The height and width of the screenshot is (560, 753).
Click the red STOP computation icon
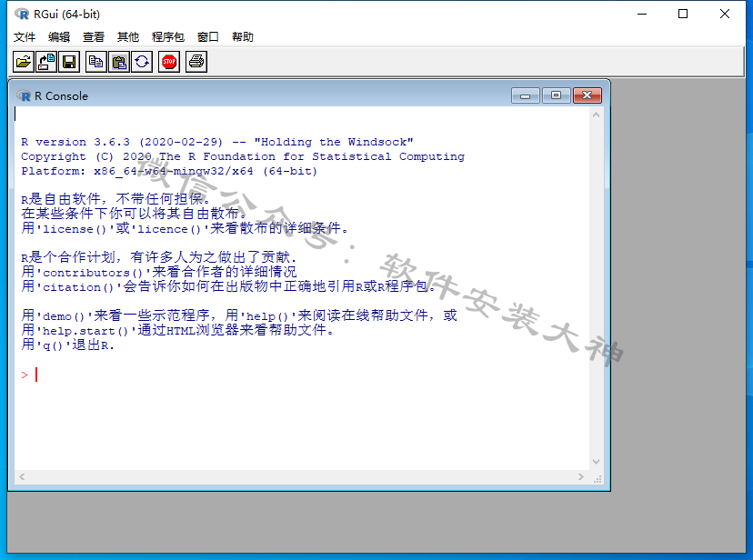point(169,62)
